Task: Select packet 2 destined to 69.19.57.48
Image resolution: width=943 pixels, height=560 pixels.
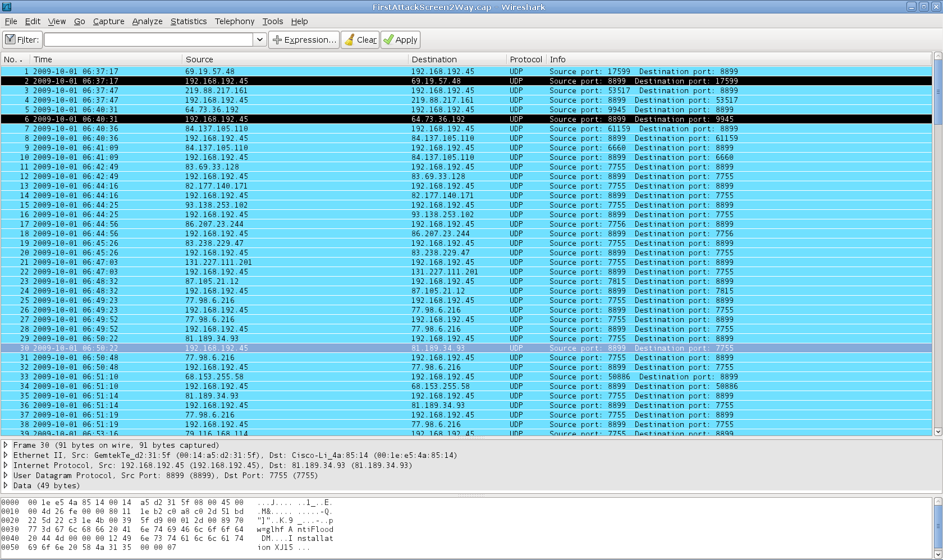Action: [466, 81]
